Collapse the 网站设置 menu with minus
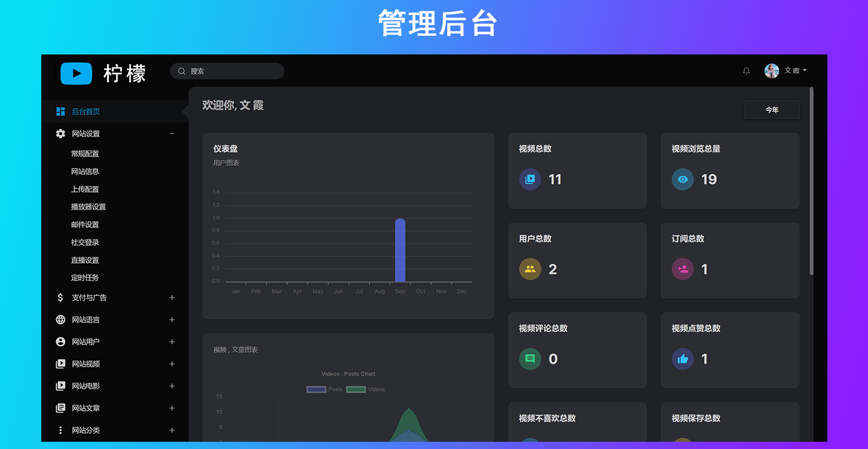868x449 pixels. [172, 134]
